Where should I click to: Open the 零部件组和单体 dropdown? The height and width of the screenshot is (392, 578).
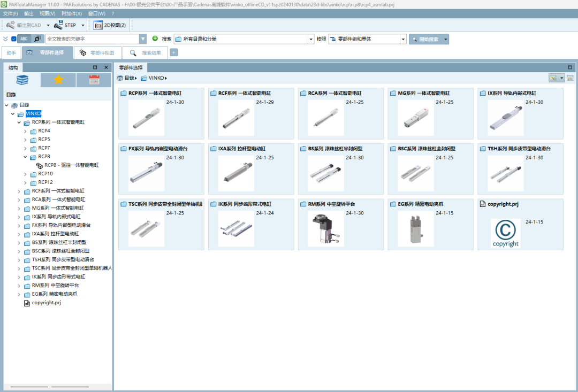point(403,39)
